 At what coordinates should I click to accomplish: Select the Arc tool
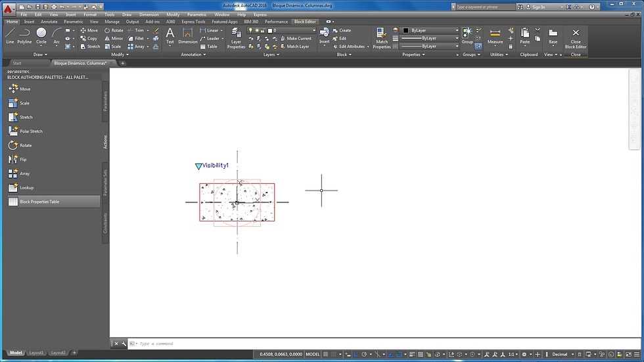[57, 35]
